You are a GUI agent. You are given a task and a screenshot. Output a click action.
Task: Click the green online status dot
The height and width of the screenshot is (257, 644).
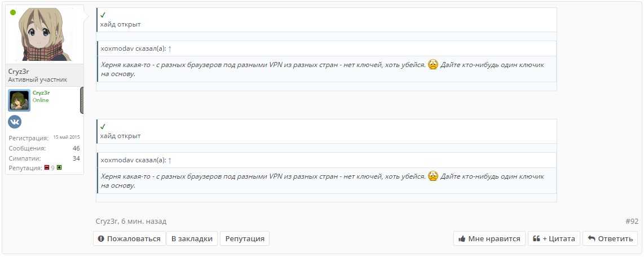coord(13,12)
